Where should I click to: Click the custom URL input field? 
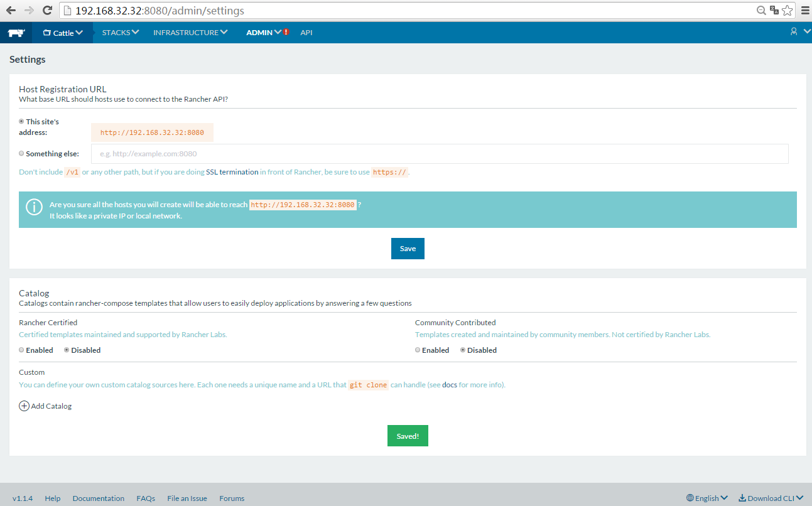coord(440,154)
